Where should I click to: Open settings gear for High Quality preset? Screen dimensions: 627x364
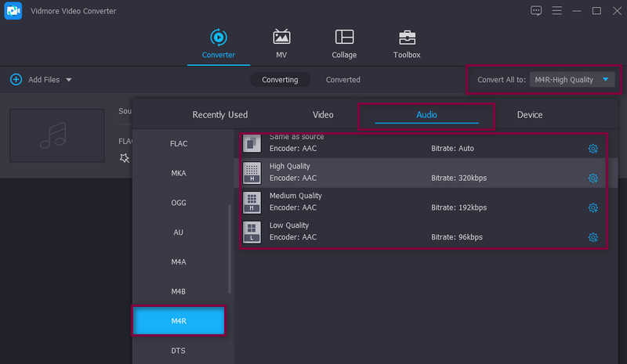pyautogui.click(x=593, y=178)
